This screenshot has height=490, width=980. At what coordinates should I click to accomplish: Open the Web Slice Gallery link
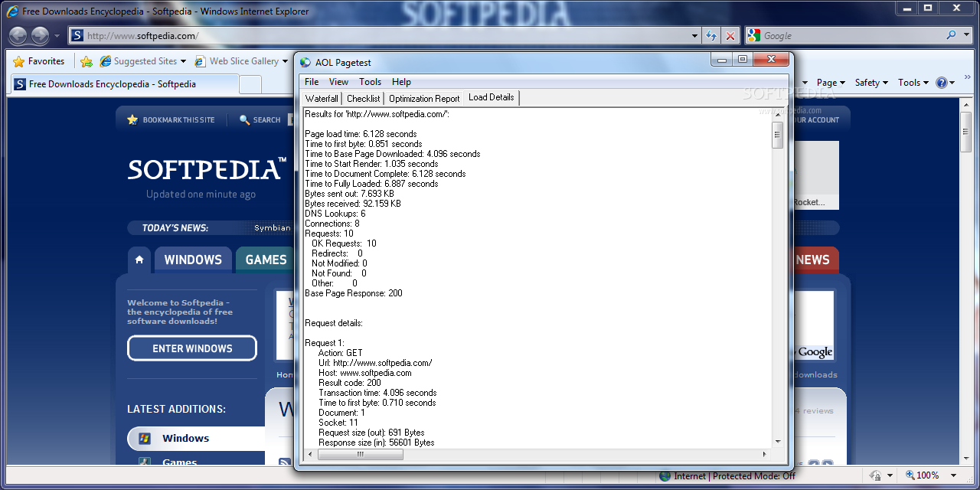click(x=244, y=61)
